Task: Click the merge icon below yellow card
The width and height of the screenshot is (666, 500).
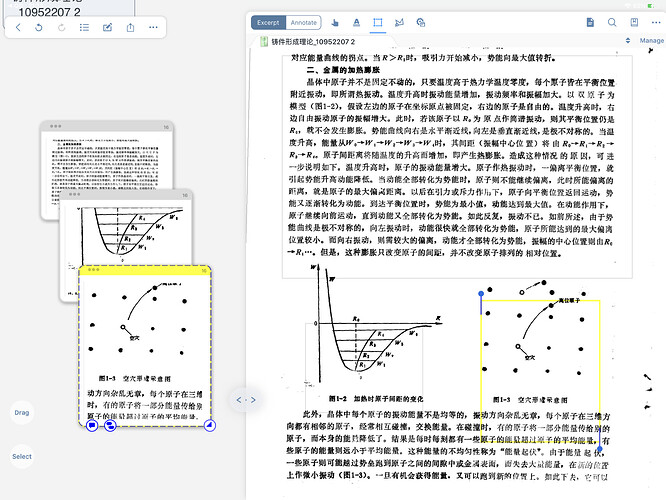Action: pyautogui.click(x=110, y=425)
